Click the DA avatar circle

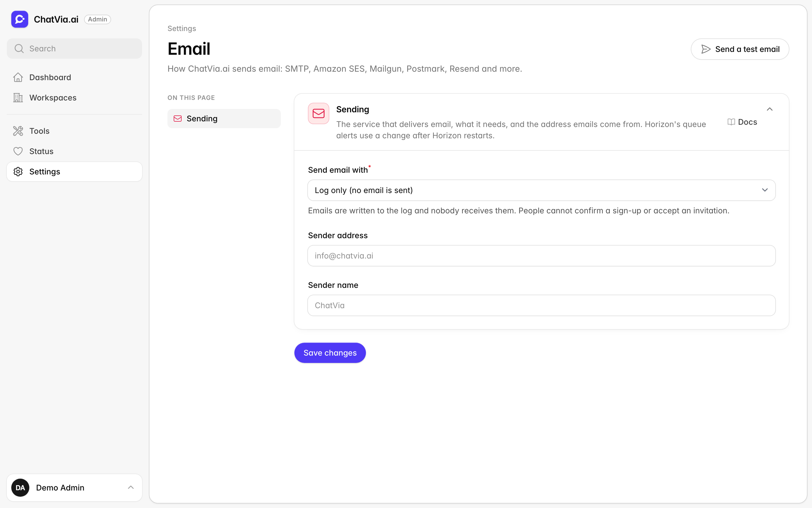pos(20,487)
